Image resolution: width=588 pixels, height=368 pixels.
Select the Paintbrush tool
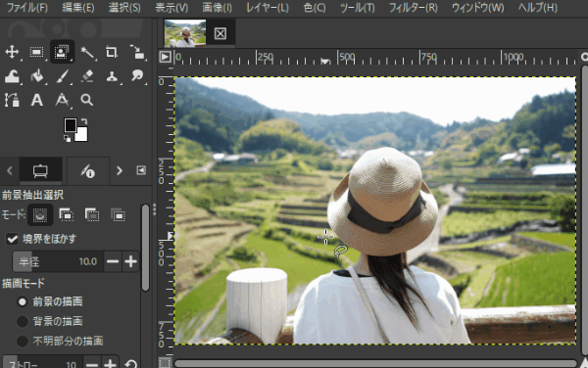62,76
